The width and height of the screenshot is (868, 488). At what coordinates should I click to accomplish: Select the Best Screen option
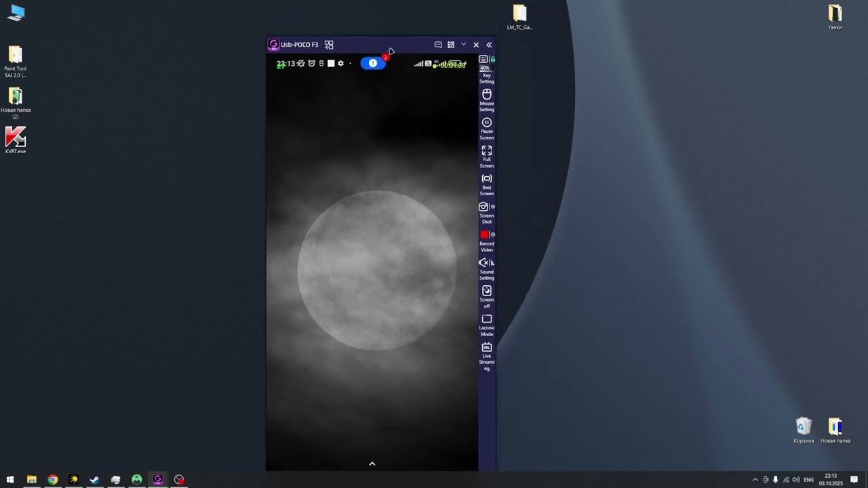[487, 184]
